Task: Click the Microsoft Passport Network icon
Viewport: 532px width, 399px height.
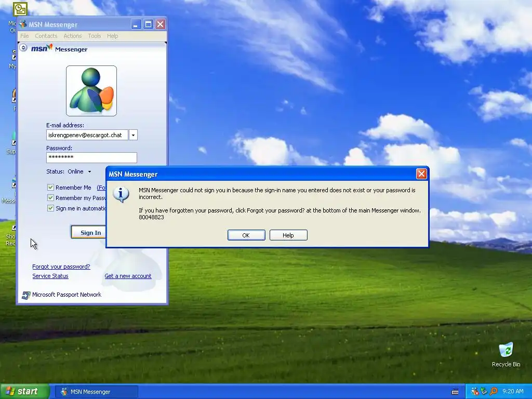Action: click(x=26, y=295)
